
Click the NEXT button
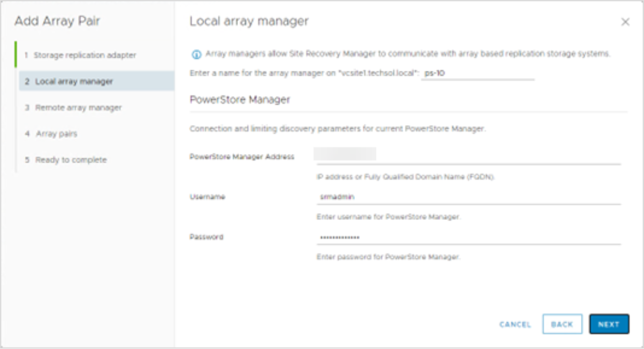[609, 324]
